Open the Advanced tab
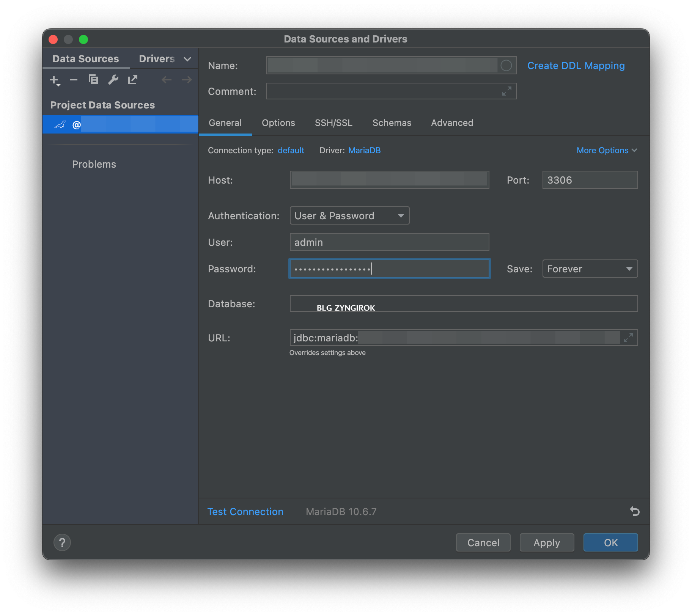692x616 pixels. 452,123
